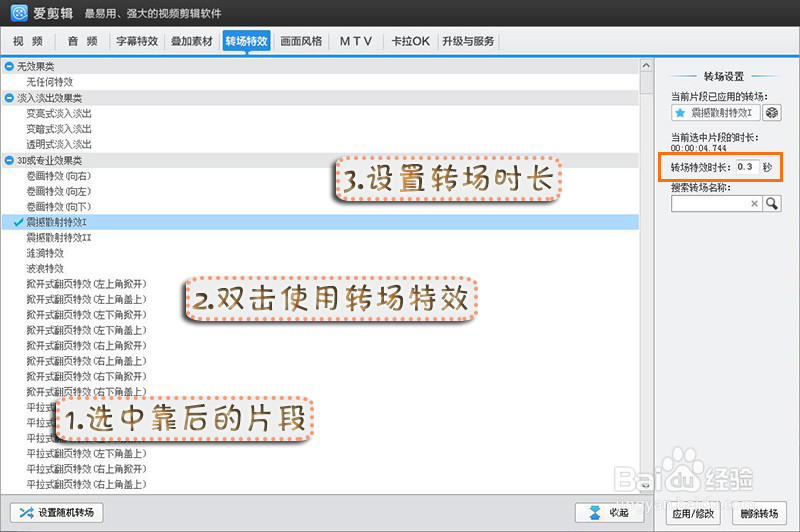The width and height of the screenshot is (800, 532).
Task: Click the list scrollbar down arrow
Action: pos(646,486)
